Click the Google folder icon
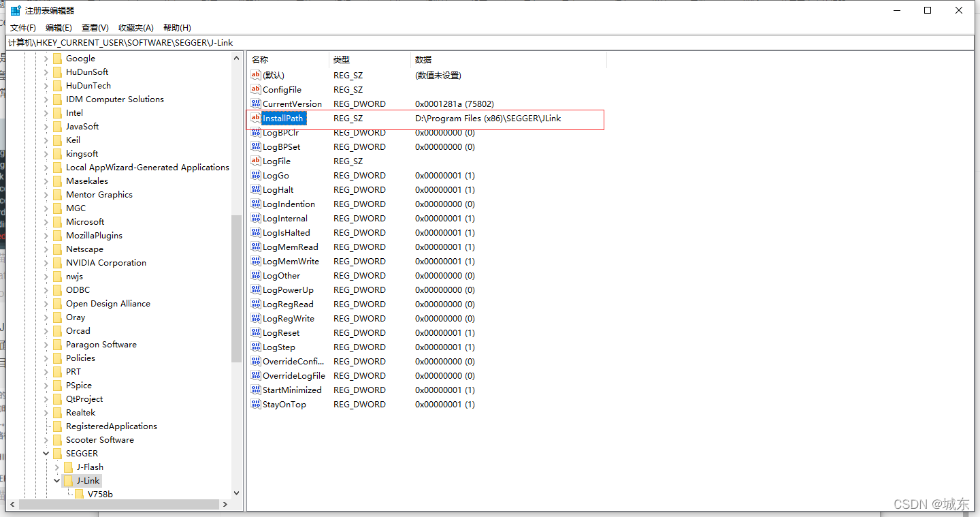Screen dimensions: 980x517 pos(57,58)
